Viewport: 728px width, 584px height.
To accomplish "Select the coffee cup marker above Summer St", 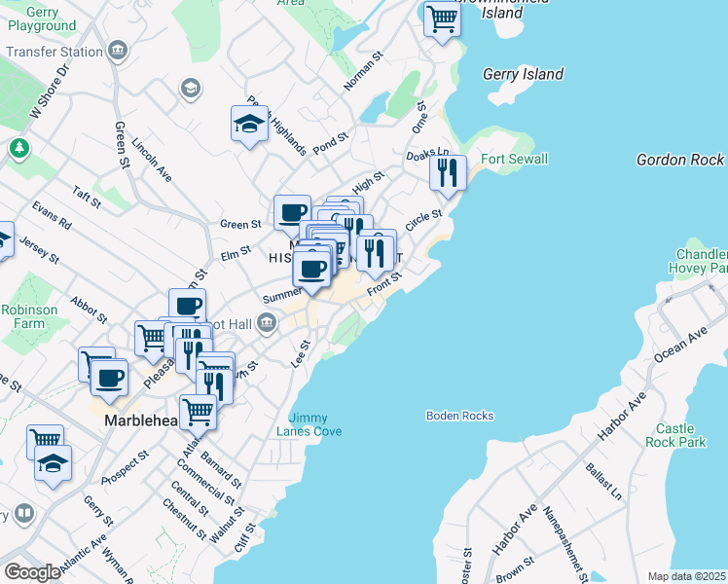I will click(x=311, y=269).
